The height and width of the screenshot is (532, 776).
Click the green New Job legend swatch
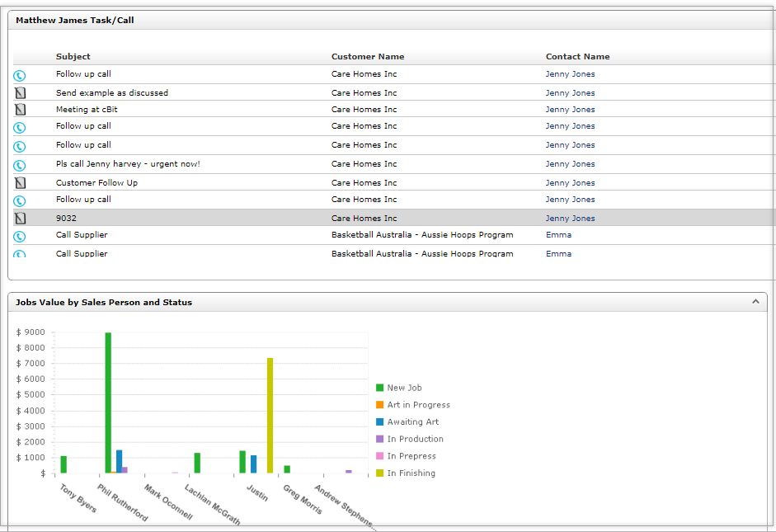point(379,388)
